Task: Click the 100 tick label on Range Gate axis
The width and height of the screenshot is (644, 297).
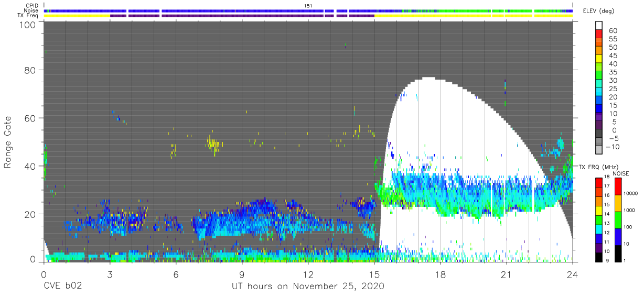Action: (28, 25)
